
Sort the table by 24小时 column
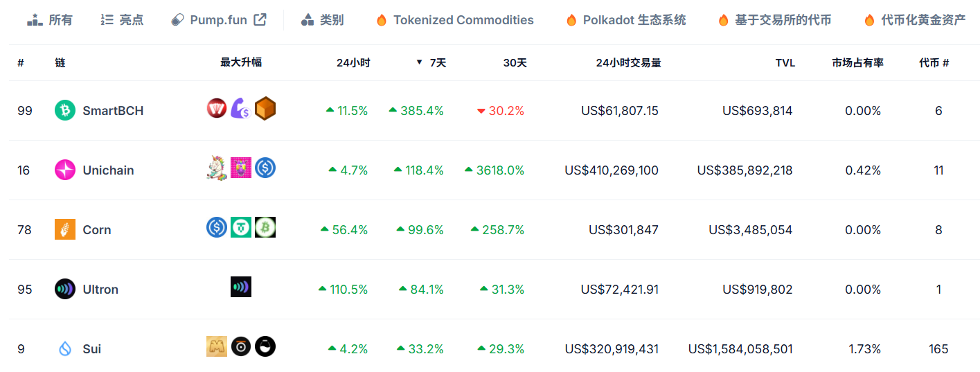click(353, 62)
